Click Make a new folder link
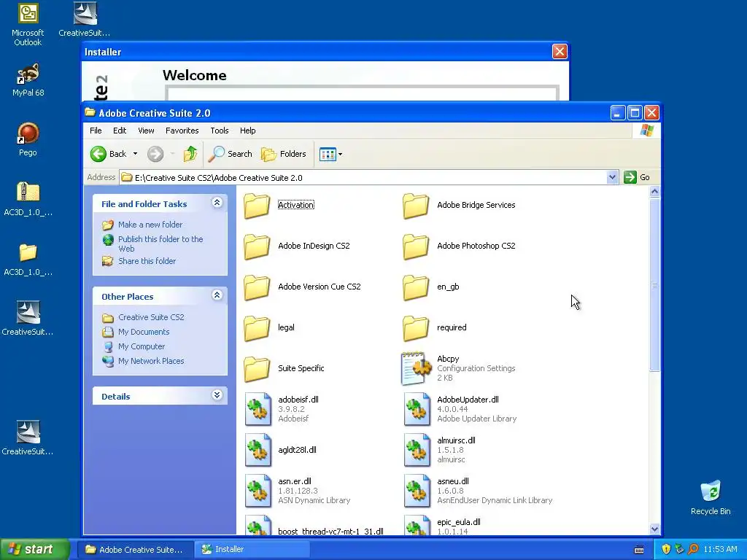 click(x=150, y=225)
